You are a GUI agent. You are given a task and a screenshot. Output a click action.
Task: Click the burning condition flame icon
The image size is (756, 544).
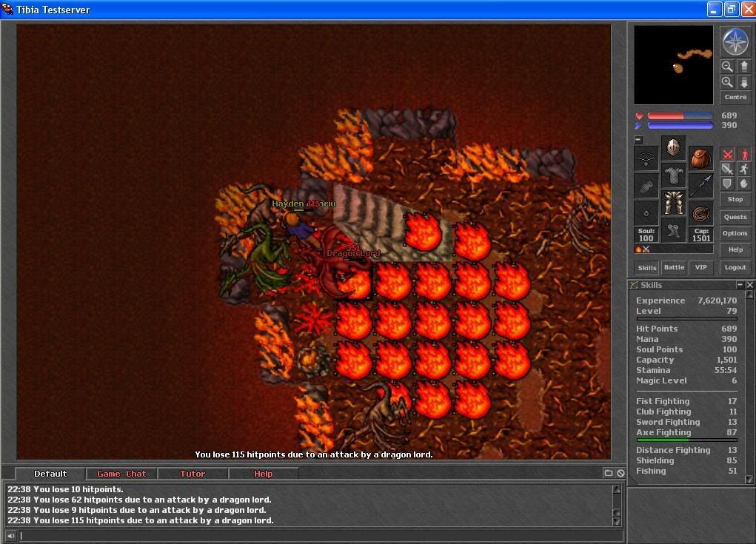[x=638, y=249]
